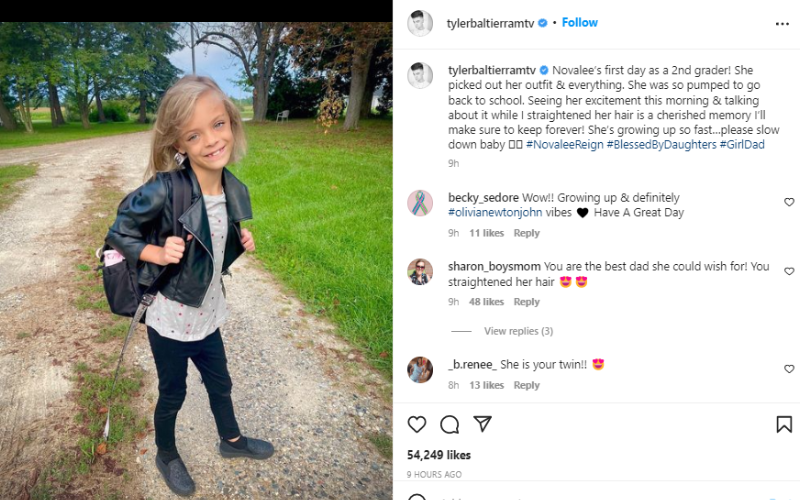Follow tylerbaltierramtv account

pos(580,22)
